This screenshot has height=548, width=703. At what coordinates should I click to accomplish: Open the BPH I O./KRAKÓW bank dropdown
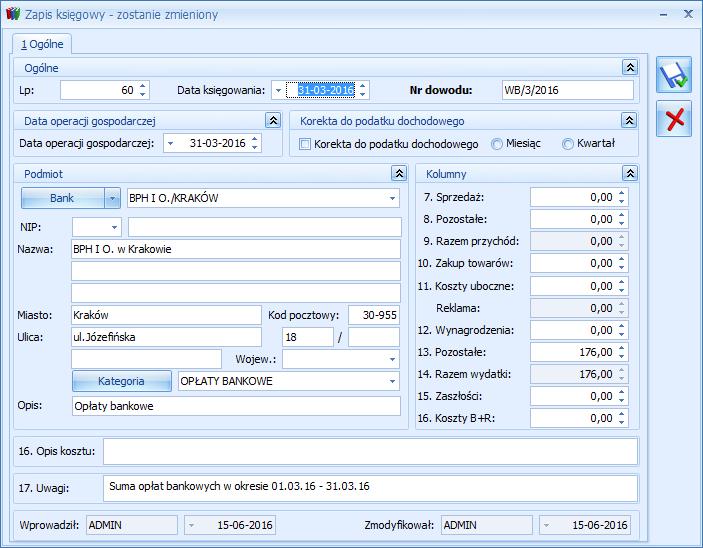392,198
